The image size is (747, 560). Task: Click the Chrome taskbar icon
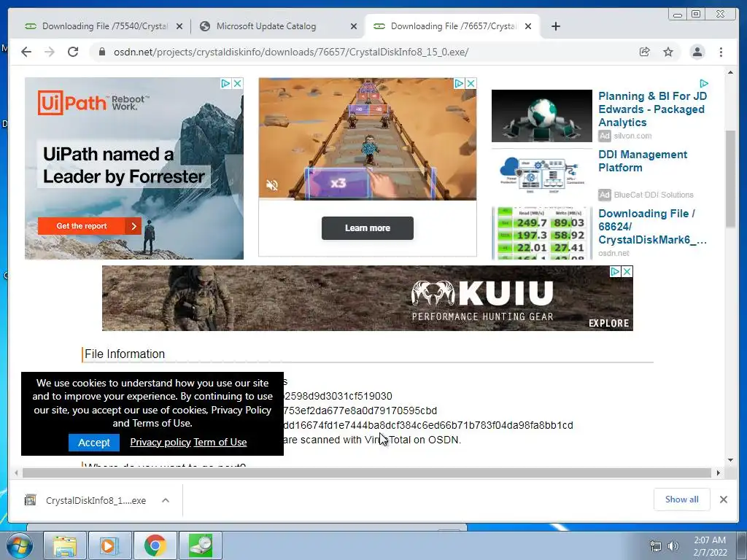pos(155,545)
